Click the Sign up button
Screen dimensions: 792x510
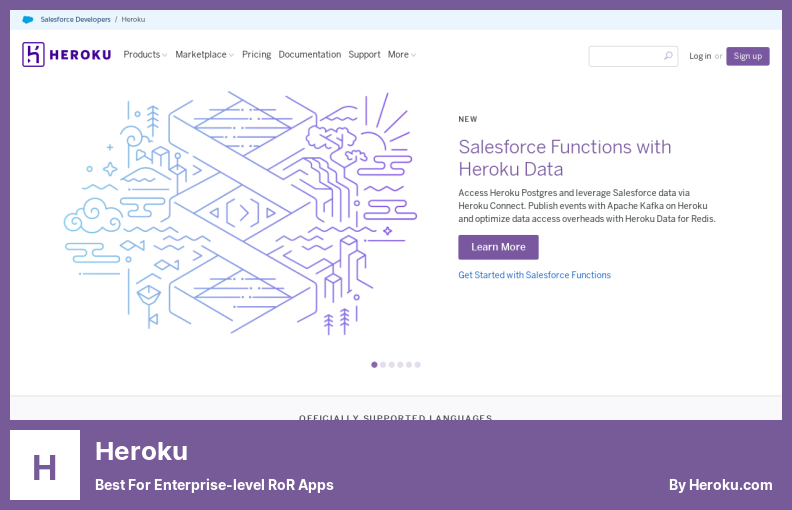(747, 56)
